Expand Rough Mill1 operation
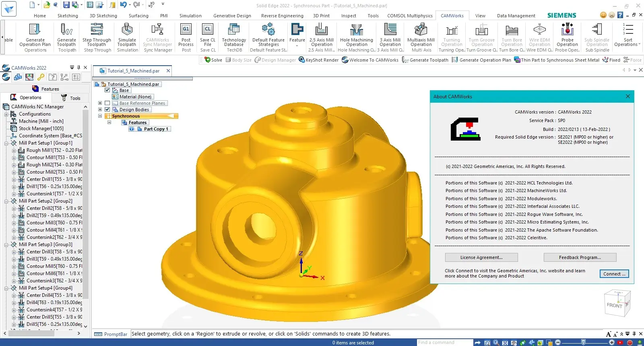 14,150
